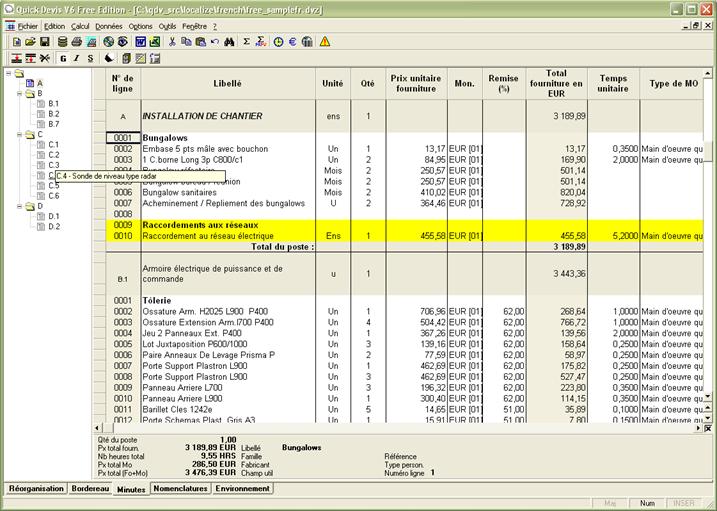The image size is (717, 511).
Task: Select tree item B.7
Action: [53, 124]
